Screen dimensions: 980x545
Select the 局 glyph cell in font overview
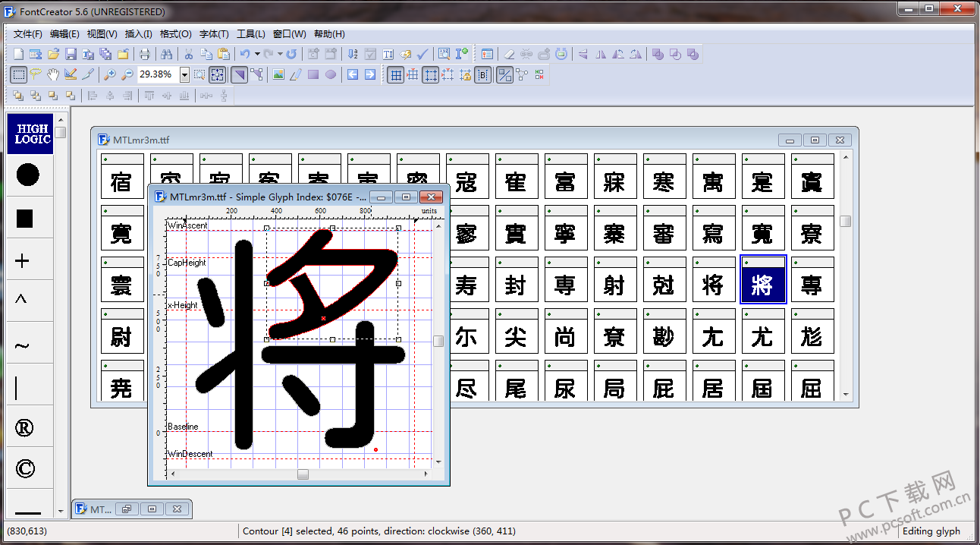pos(614,381)
